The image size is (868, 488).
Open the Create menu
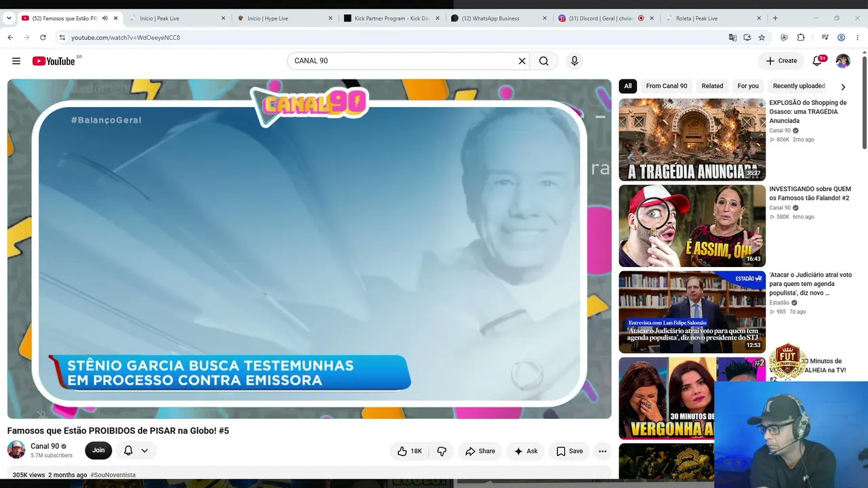781,61
